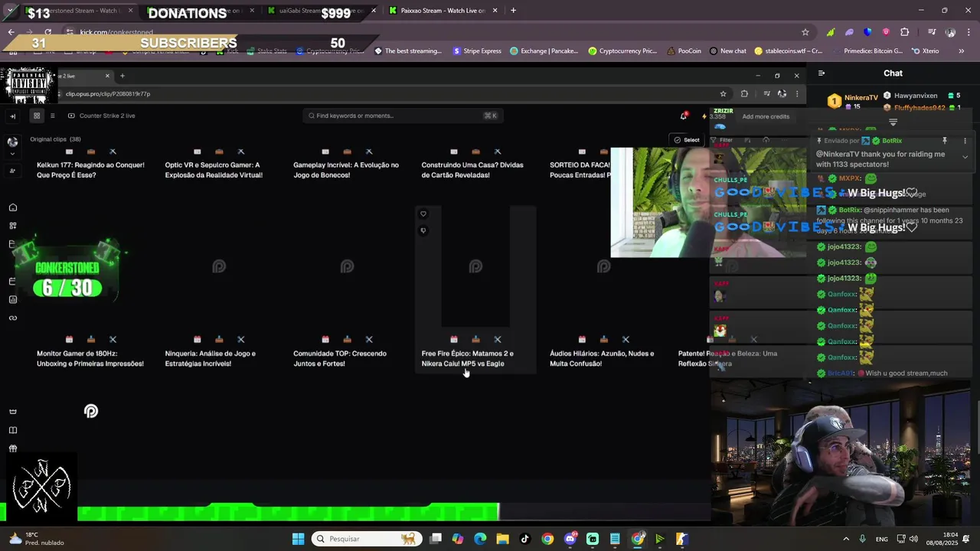Focus the Pesquisar taskbar search box

click(x=367, y=539)
